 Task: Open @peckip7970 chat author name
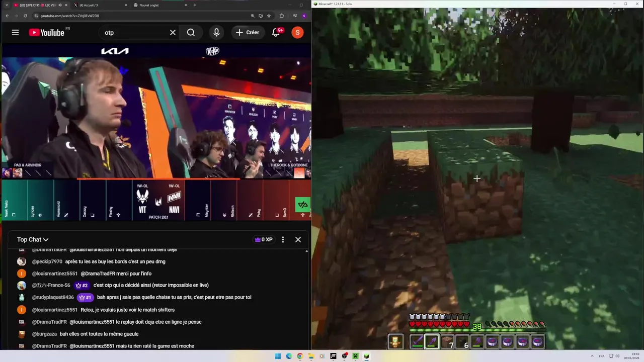tap(47, 261)
